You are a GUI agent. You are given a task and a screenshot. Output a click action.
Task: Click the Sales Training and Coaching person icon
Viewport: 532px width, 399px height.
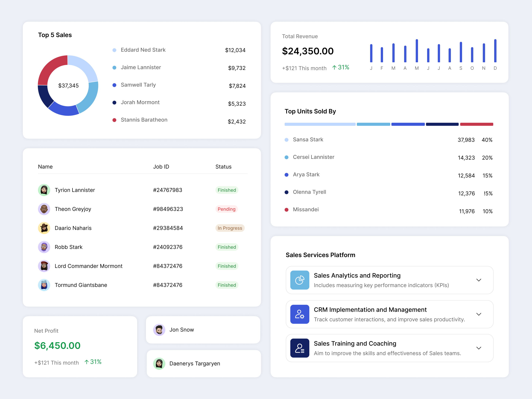(300, 348)
